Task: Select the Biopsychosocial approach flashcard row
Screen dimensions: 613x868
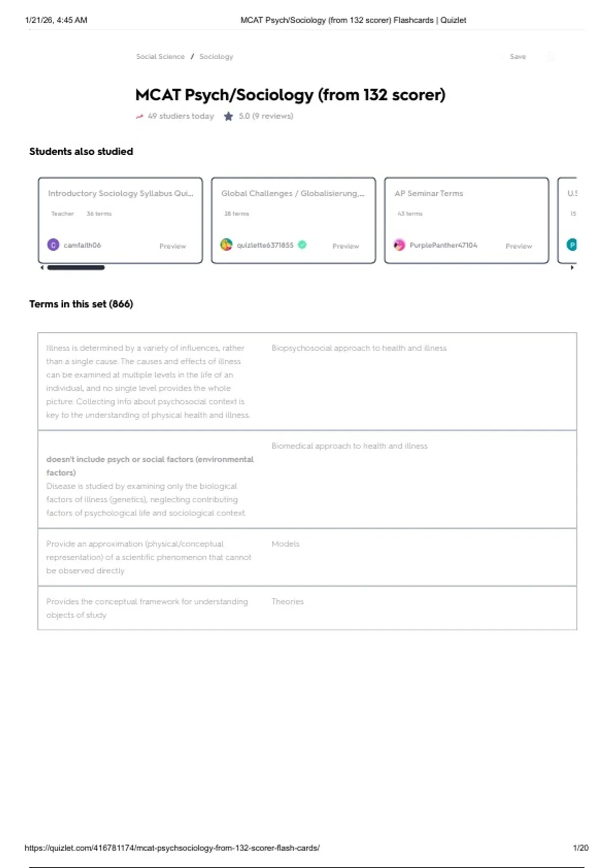Action: click(x=307, y=381)
